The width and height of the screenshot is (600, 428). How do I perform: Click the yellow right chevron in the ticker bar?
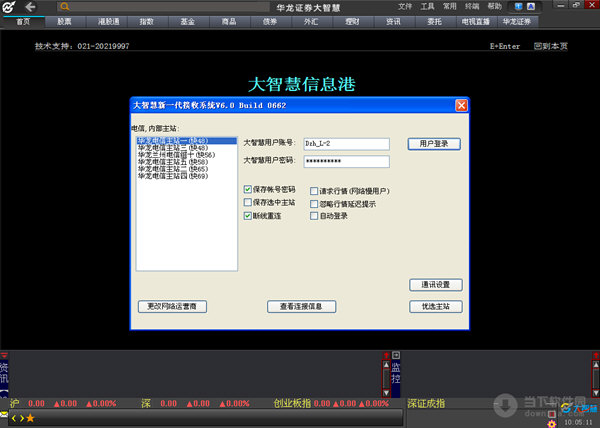(x=22, y=418)
